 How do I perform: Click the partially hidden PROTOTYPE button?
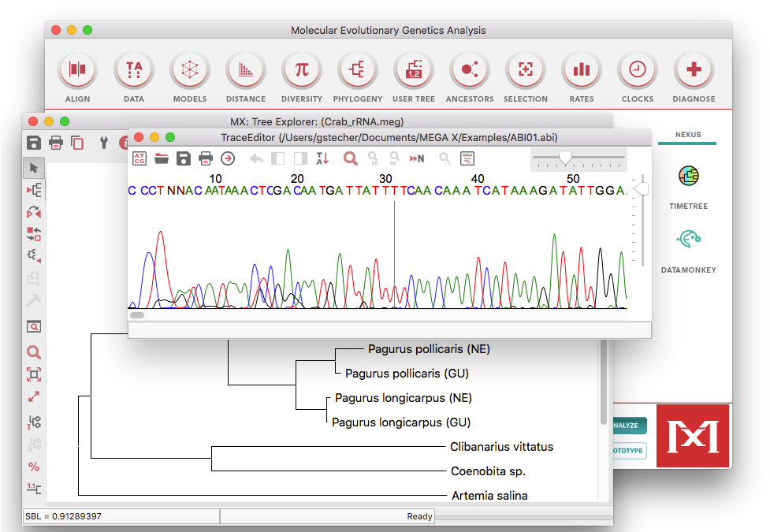(x=630, y=451)
